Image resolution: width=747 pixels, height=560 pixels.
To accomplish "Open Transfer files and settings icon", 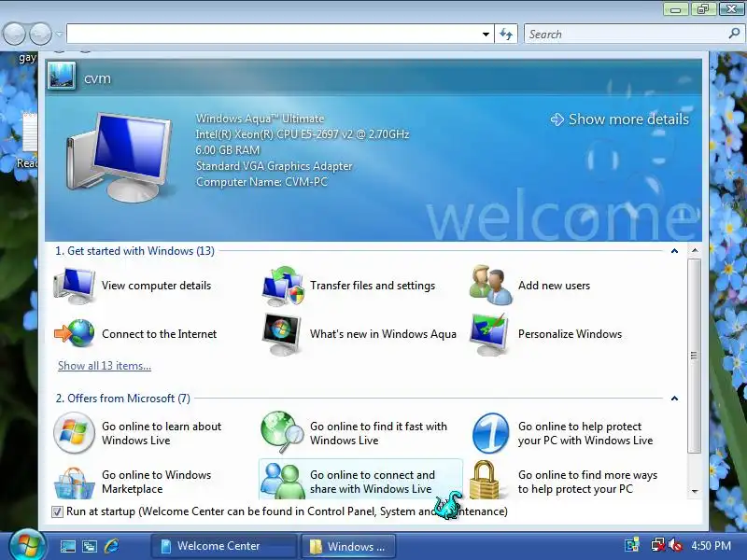I will click(283, 286).
